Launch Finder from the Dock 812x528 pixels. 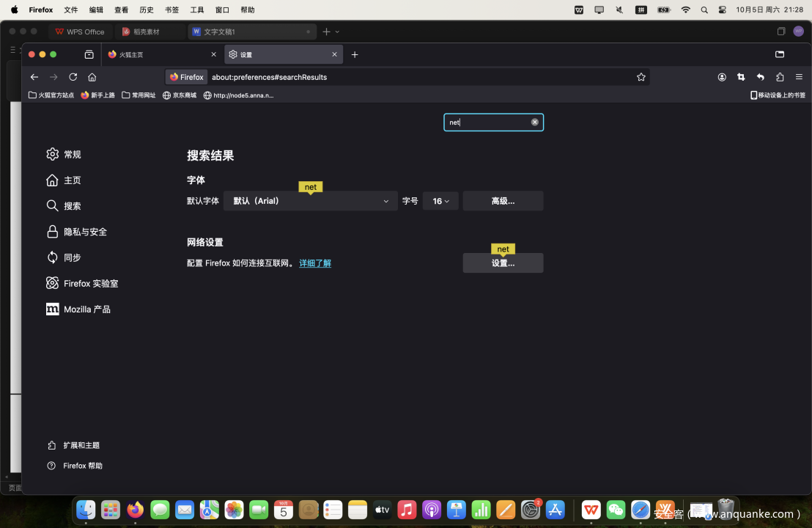point(86,510)
